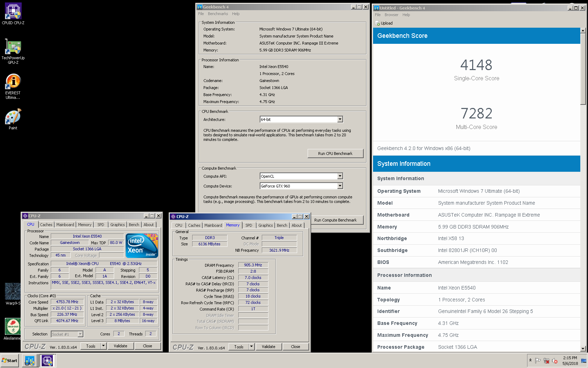Show hidden system tray icons
588x368 pixels.
coord(530,360)
